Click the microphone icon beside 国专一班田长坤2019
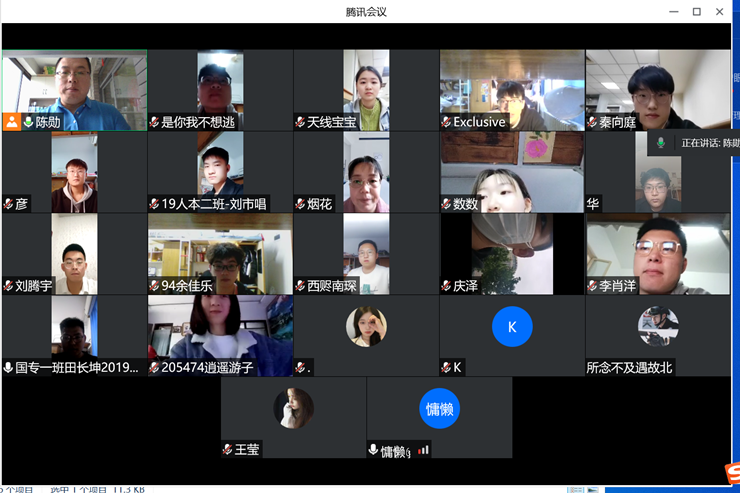The width and height of the screenshot is (740, 493). point(8,367)
